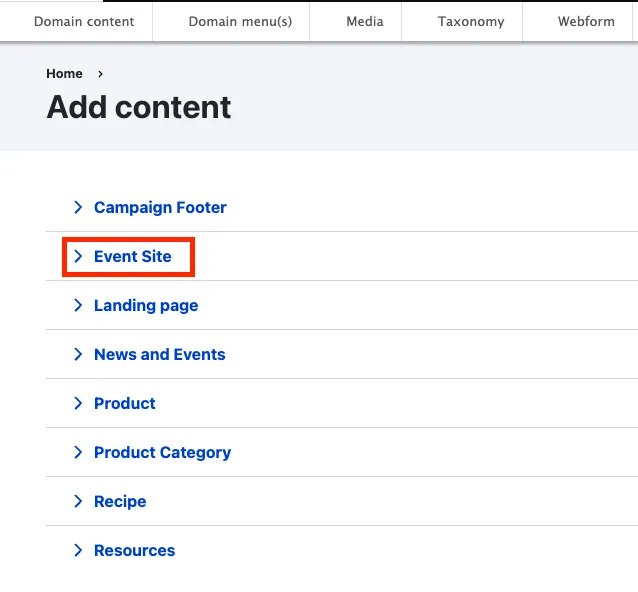The height and width of the screenshot is (592, 638).
Task: Expand the Recipe row arrow
Action: (x=78, y=501)
